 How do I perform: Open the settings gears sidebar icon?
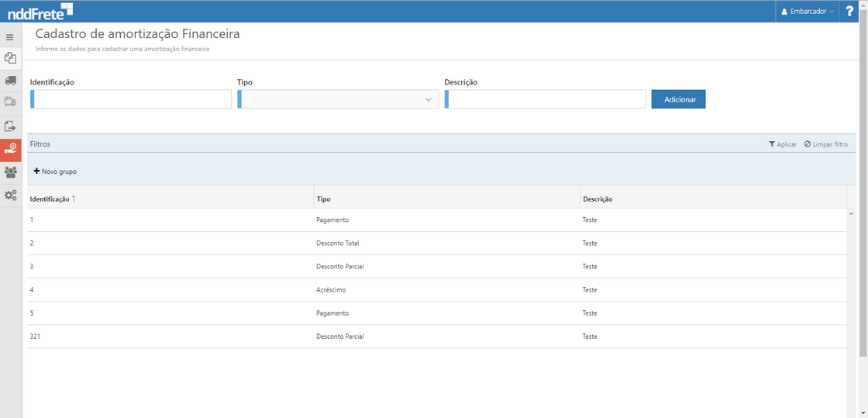[10, 195]
